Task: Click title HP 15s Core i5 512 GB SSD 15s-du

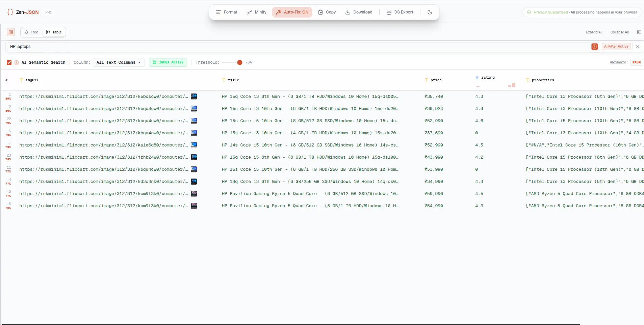Action: click(310, 121)
